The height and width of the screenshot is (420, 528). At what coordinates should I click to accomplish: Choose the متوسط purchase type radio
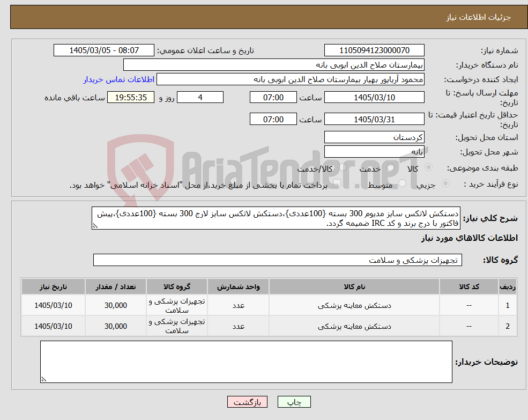pos(403,183)
